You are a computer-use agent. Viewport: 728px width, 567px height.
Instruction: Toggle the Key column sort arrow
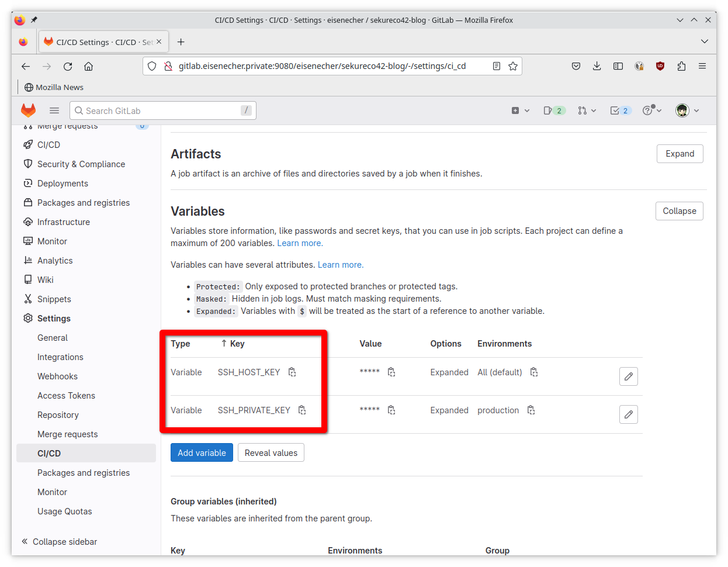(x=225, y=343)
